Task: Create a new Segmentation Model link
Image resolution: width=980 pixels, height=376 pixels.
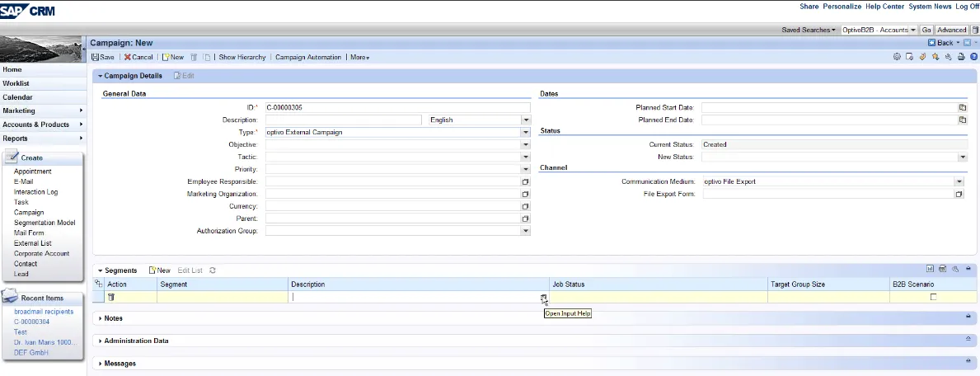Action: (x=45, y=223)
